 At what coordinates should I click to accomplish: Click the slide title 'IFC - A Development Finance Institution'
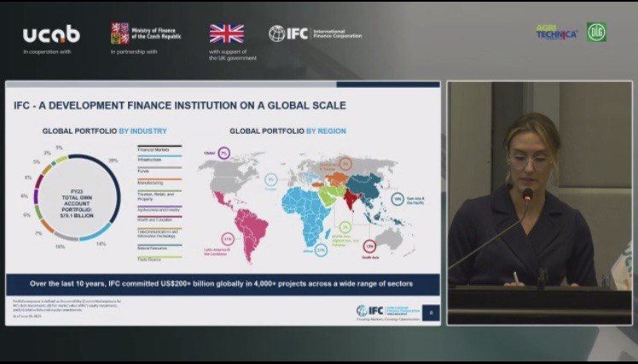[180, 106]
